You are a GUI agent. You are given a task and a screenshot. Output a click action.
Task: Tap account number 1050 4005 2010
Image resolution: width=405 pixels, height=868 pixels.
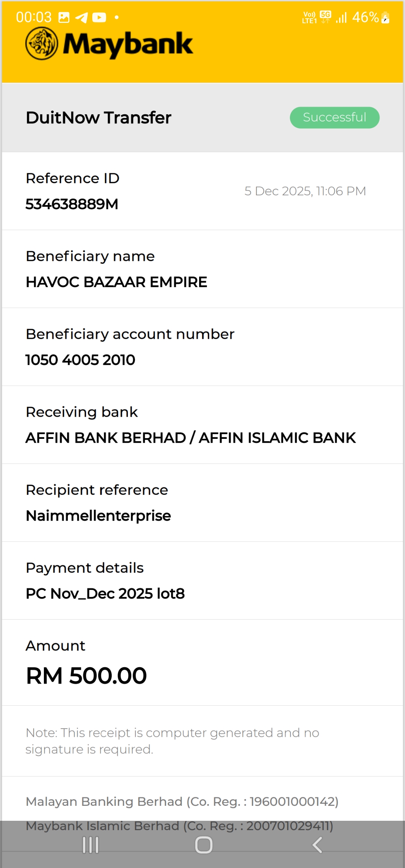point(80,360)
